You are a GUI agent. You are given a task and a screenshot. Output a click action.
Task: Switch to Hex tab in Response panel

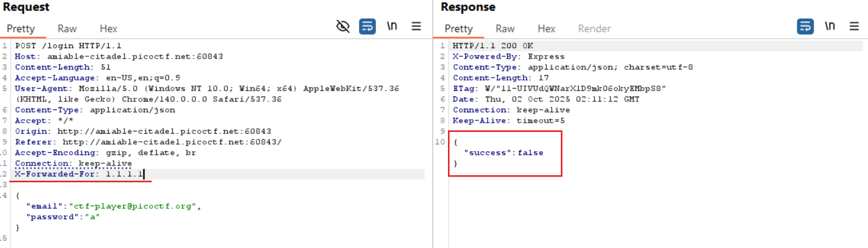pos(546,29)
